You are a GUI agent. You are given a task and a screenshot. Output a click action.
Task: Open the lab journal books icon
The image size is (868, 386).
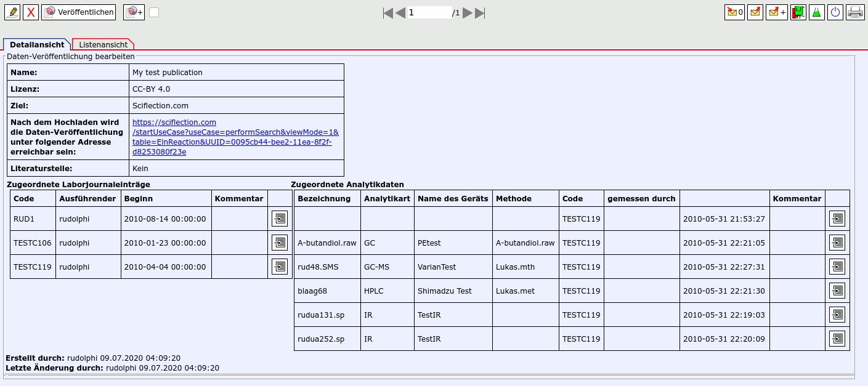(x=798, y=12)
